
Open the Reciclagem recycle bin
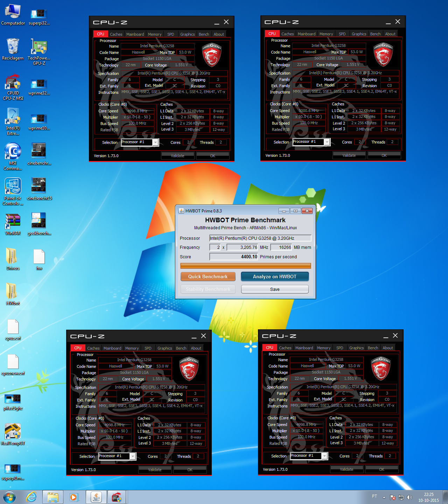click(x=13, y=49)
